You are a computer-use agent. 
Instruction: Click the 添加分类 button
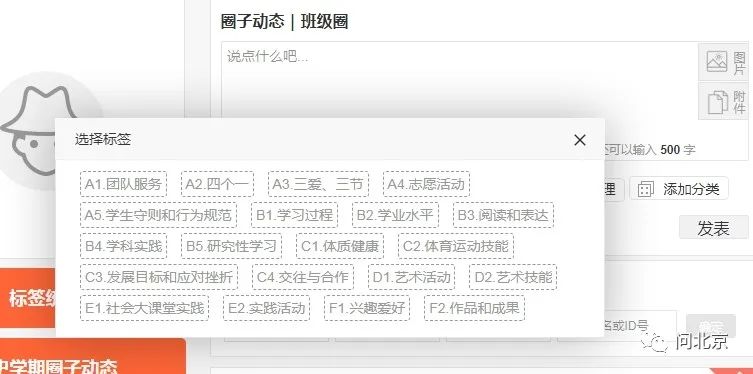(x=679, y=189)
